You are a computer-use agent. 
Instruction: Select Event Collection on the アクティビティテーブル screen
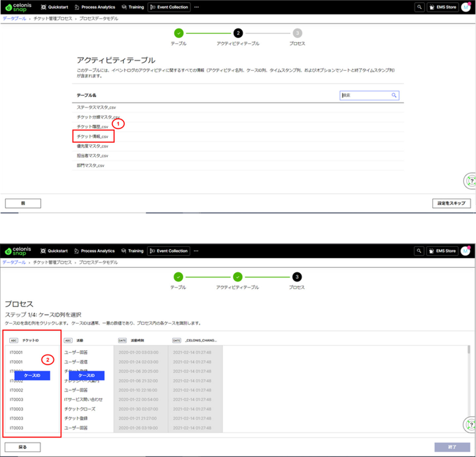coord(169,7)
